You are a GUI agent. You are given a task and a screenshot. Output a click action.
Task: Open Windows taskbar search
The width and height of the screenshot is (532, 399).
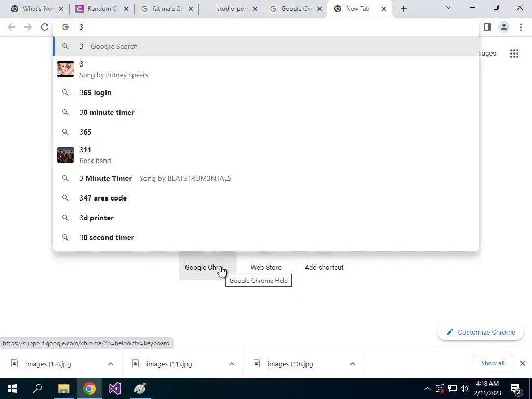tap(37, 389)
